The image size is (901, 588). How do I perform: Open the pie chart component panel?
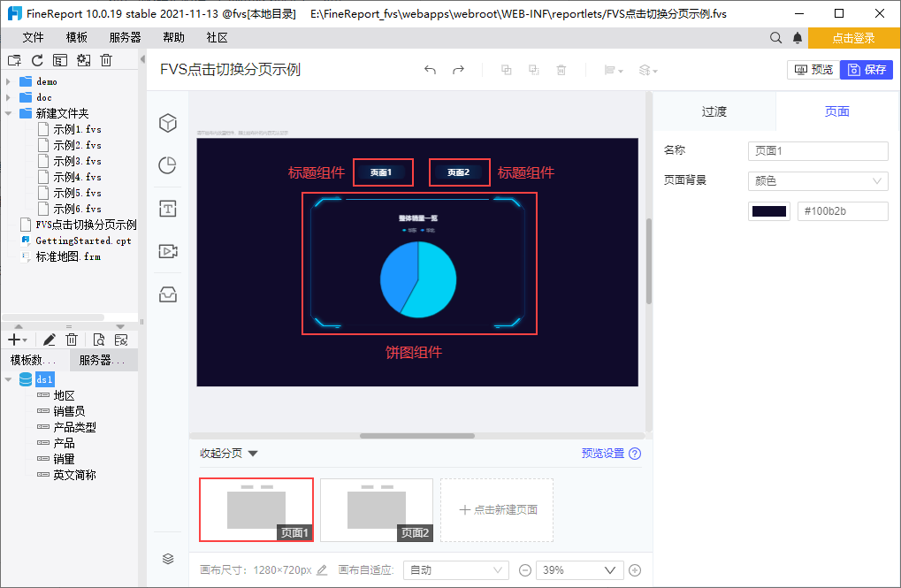(168, 165)
